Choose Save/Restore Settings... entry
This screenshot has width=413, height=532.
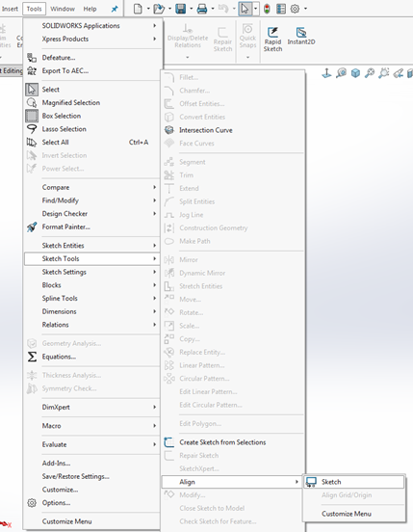[x=91, y=476]
